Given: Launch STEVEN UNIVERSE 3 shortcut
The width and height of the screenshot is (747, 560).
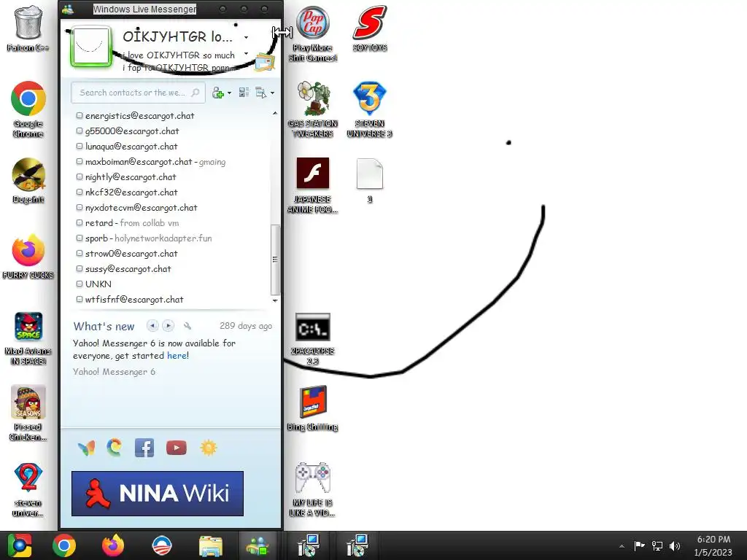Looking at the screenshot, I should [370, 109].
